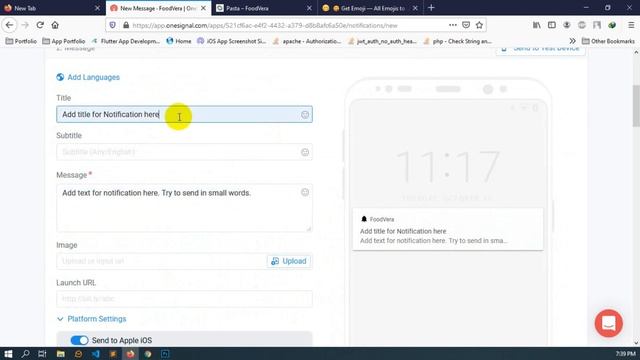Open the Other Bookmarks folder
The height and width of the screenshot is (360, 640).
coord(608,41)
